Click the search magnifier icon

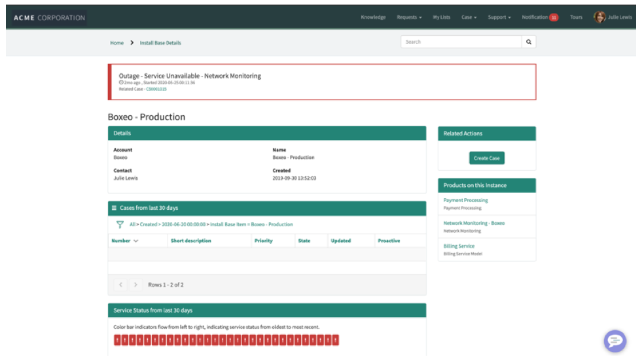[529, 42]
